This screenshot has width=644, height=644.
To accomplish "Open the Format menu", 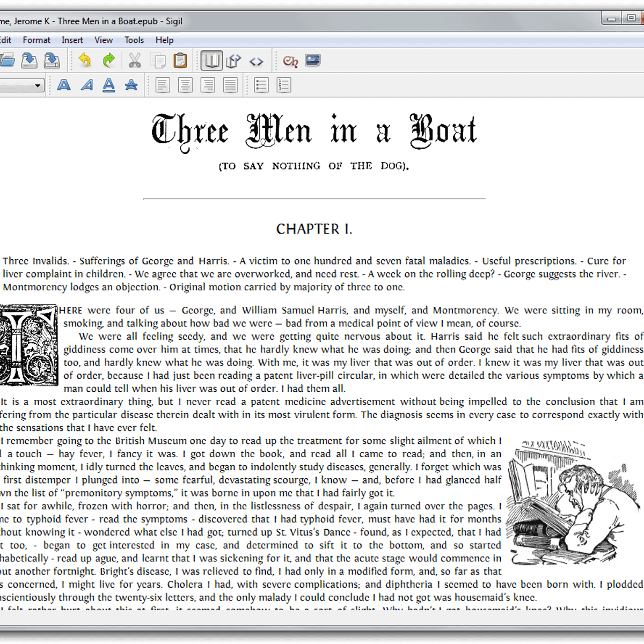I will pos(36,40).
